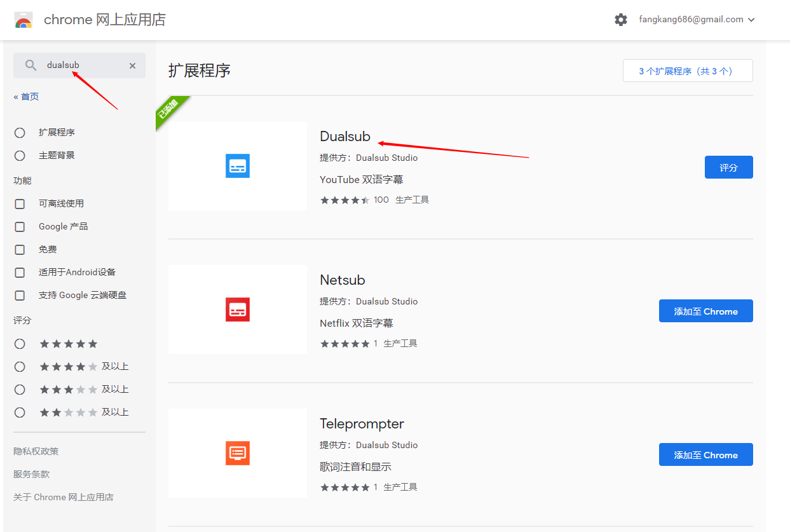Image resolution: width=790 pixels, height=532 pixels.
Task: Click the 3 个扩展程序（共 3 个）button
Action: (x=688, y=71)
